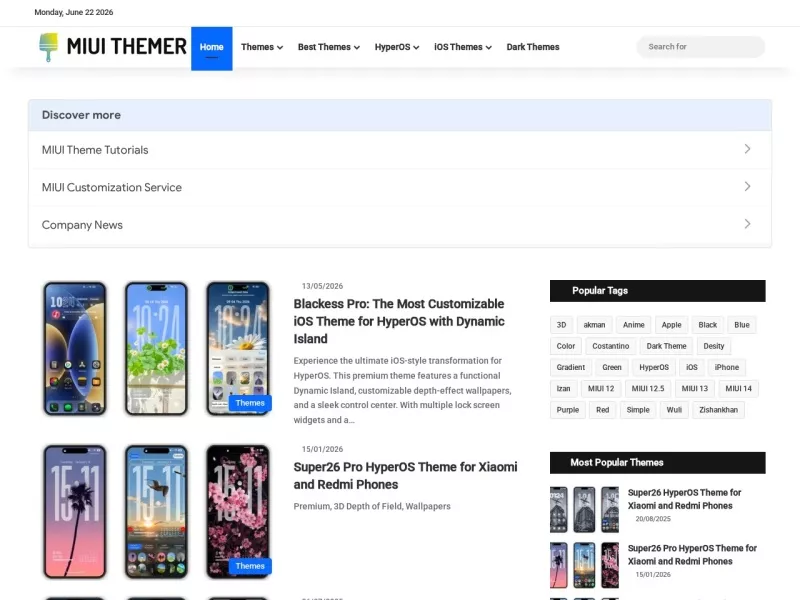800x600 pixels.
Task: Click the chevron next to MIUI Theme Tutorials
Action: point(747,149)
